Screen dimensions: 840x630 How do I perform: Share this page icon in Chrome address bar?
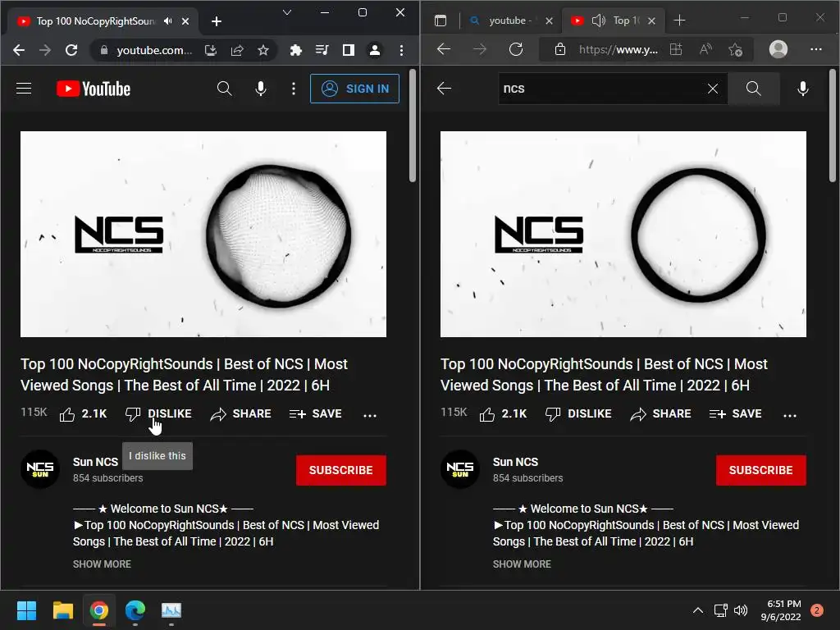[x=237, y=50]
